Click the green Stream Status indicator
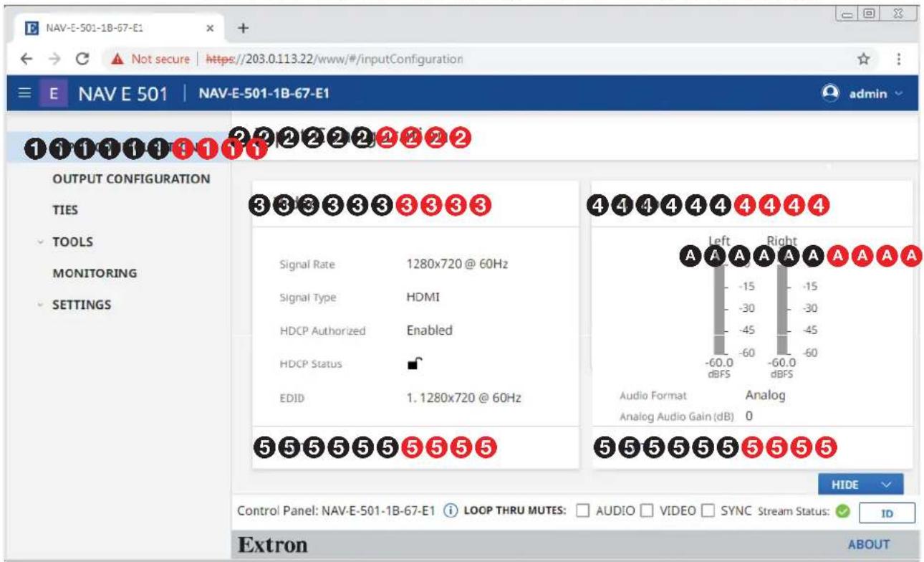Screen dimensions: 924x562 [842, 512]
